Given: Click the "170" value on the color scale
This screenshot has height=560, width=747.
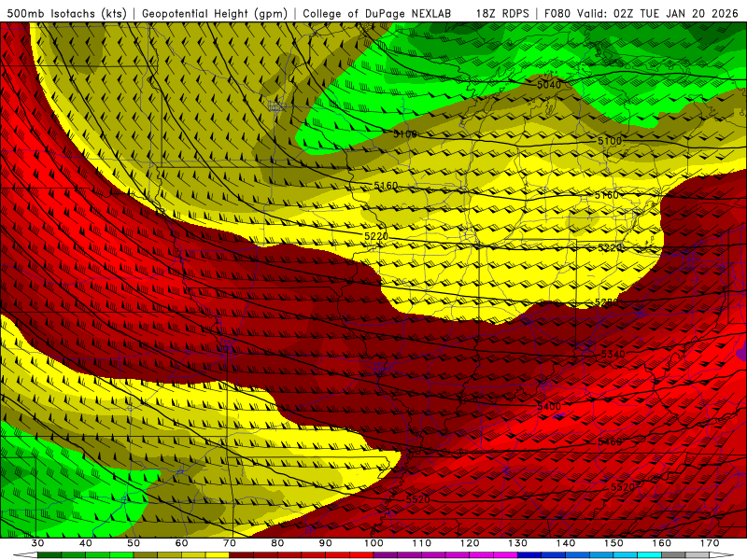Looking at the screenshot, I should (710, 543).
